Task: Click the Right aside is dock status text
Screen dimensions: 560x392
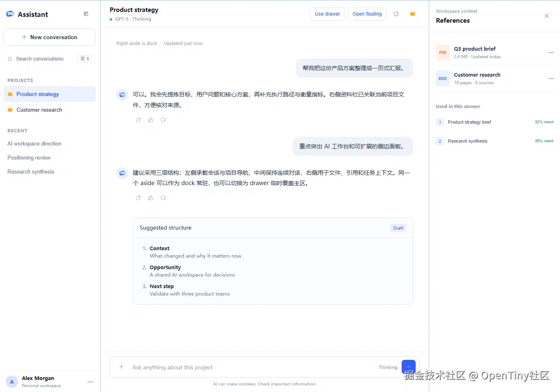Action: coord(137,43)
